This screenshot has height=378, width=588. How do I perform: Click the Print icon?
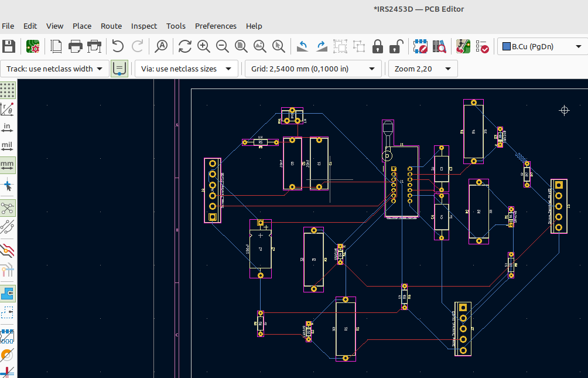click(76, 46)
